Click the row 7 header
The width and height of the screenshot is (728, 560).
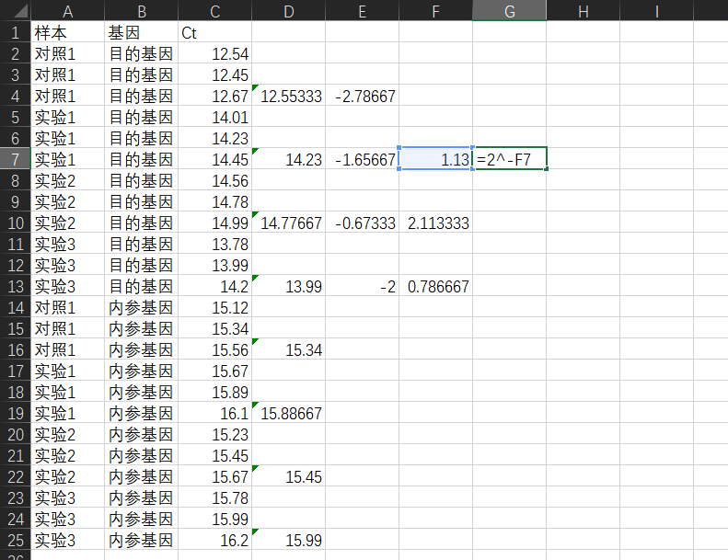(x=15, y=159)
